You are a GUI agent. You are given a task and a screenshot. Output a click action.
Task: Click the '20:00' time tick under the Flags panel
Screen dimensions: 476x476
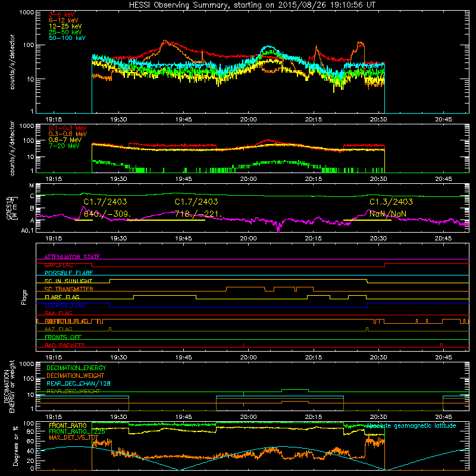click(x=248, y=358)
